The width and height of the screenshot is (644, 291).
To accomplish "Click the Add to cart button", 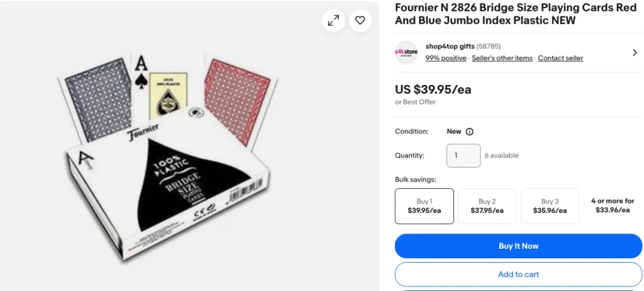I will [518, 275].
